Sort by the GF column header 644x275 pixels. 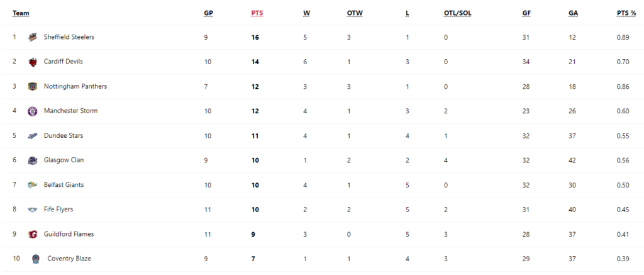pyautogui.click(x=526, y=13)
